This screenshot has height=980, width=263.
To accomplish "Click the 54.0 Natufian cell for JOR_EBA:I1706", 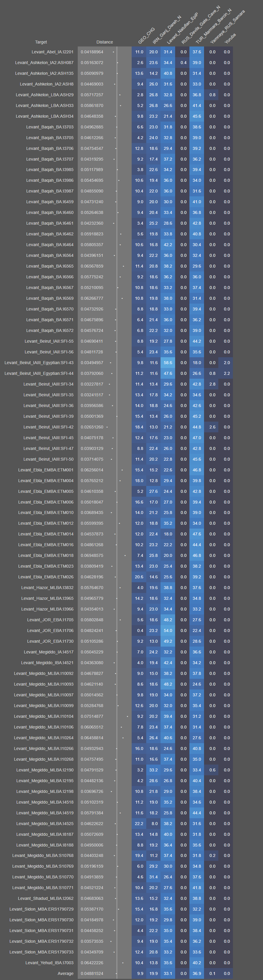I will (x=168, y=630).
